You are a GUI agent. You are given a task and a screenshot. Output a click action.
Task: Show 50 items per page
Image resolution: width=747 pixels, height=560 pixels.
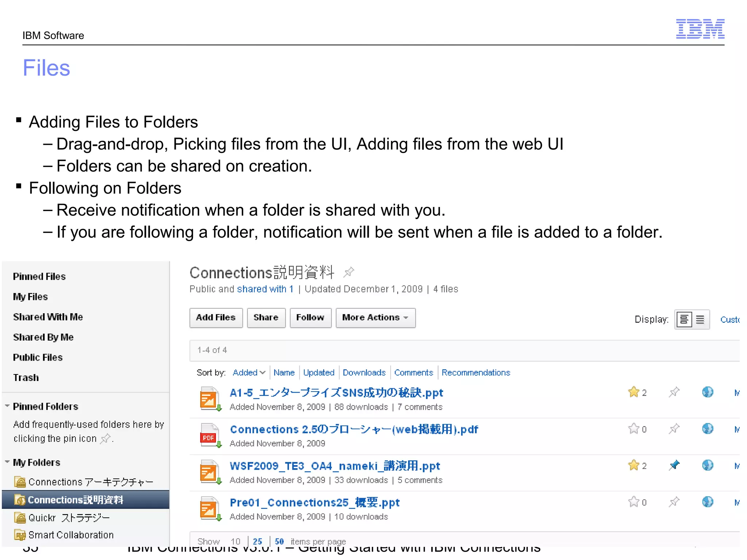click(x=279, y=541)
